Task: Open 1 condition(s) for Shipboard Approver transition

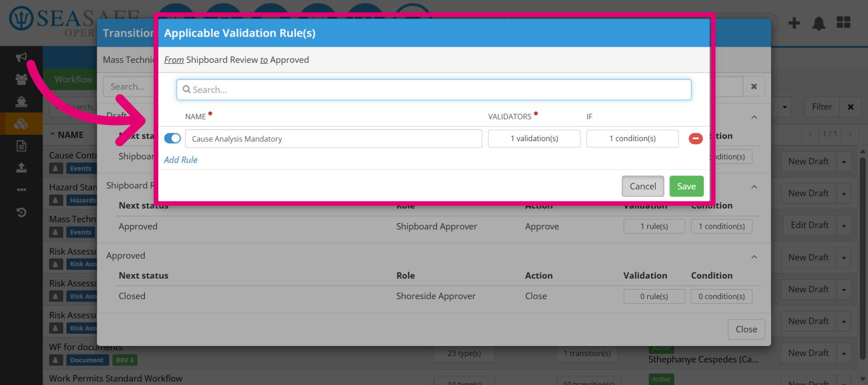Action: (721, 226)
